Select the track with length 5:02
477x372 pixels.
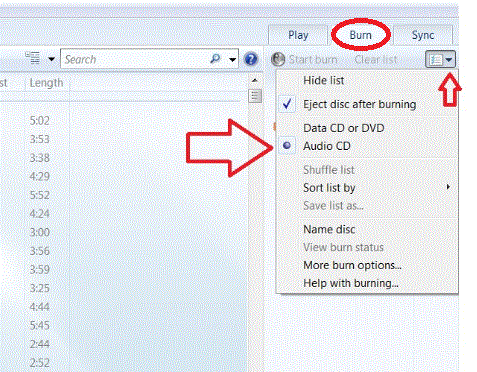[39, 120]
